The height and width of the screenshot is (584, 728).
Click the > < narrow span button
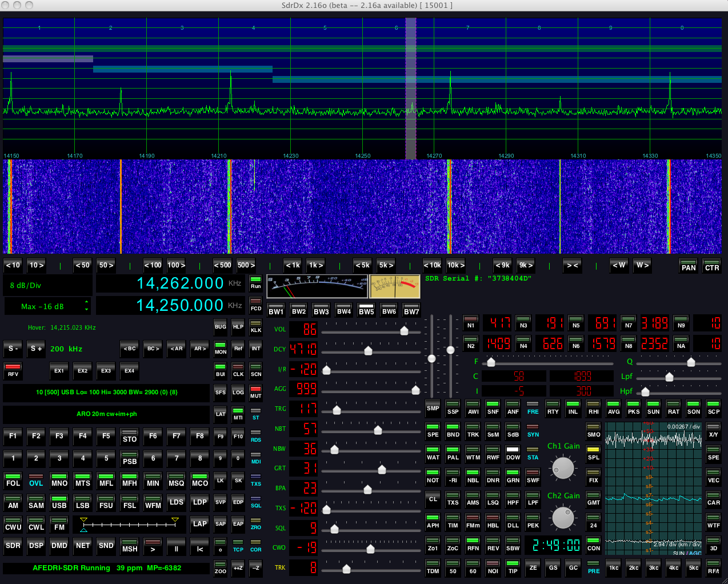click(x=572, y=265)
